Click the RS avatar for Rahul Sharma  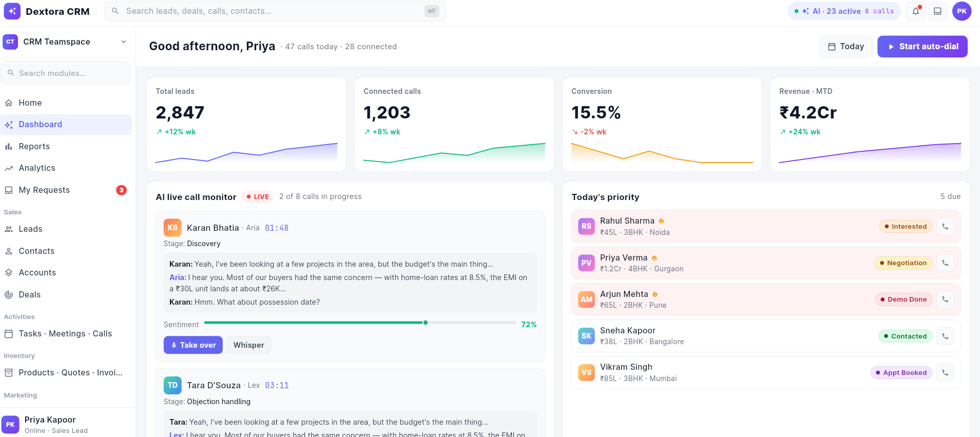(586, 226)
